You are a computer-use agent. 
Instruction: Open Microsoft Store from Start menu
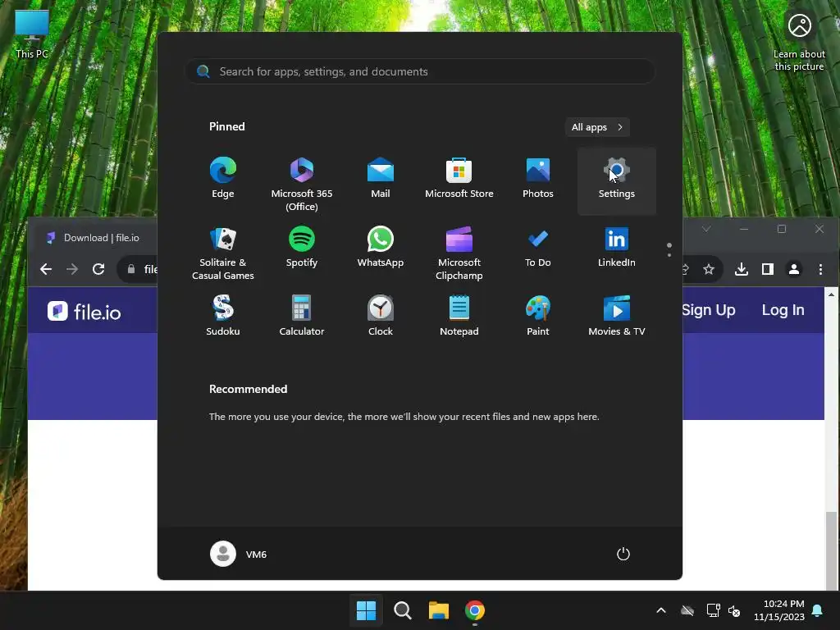point(459,180)
